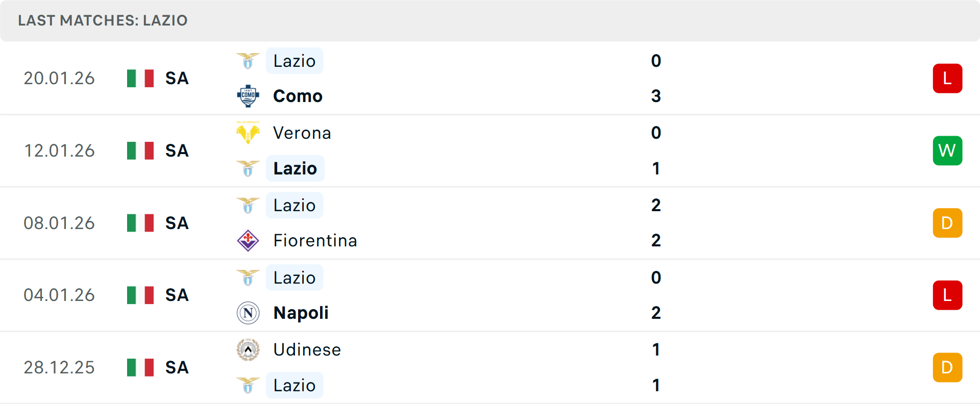Click the Napoli club crest icon
Screen dimensions: 980x404
(x=248, y=313)
